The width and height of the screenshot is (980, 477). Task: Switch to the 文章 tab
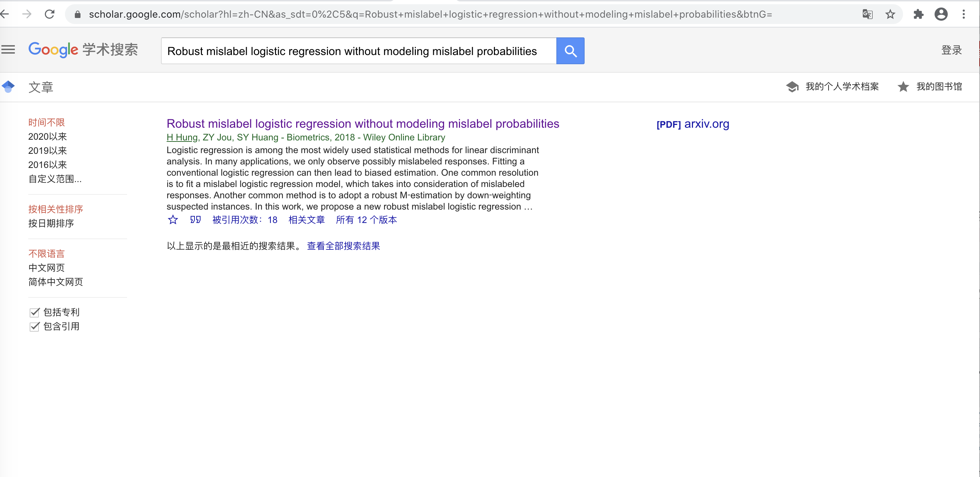41,87
